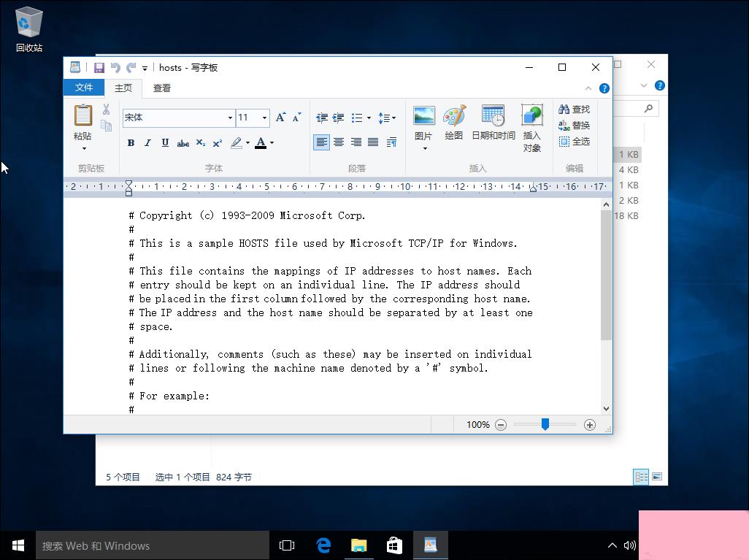The width and height of the screenshot is (749, 560).
Task: Click the Explorer details view icon
Action: click(641, 476)
